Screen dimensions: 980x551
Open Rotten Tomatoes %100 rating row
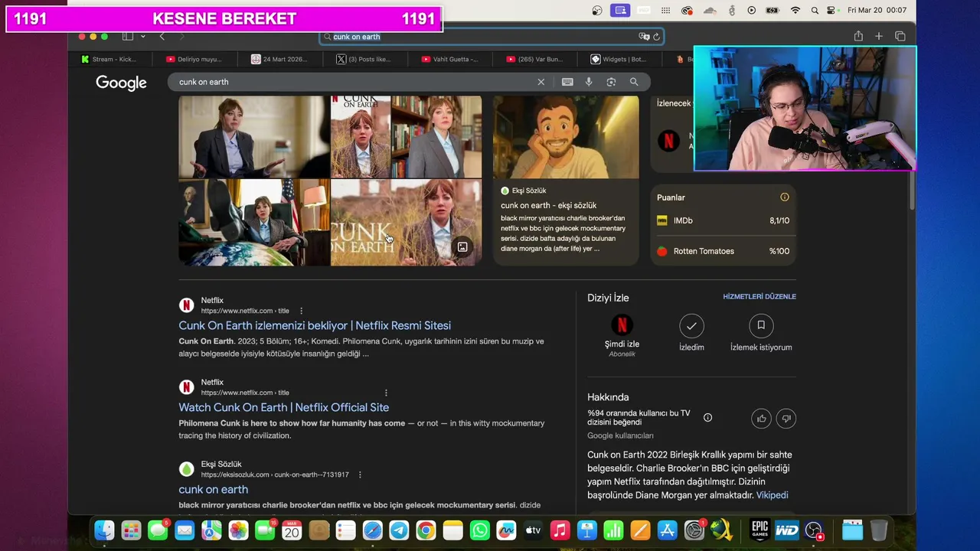[723, 251]
